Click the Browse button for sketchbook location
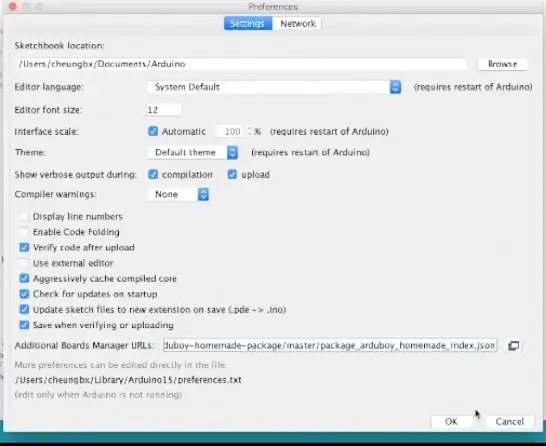This screenshot has height=446, width=546. [x=502, y=64]
